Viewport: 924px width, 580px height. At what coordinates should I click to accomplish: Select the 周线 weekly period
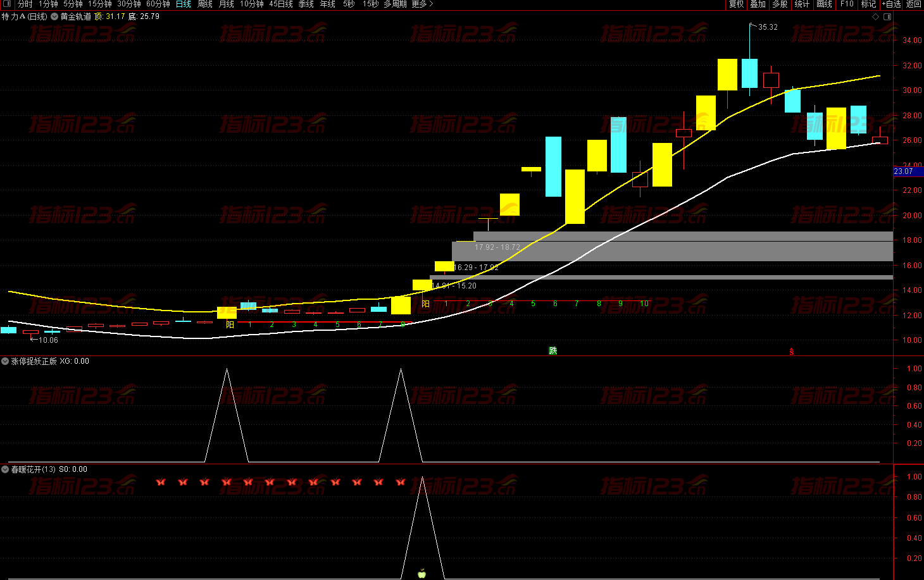[205, 4]
